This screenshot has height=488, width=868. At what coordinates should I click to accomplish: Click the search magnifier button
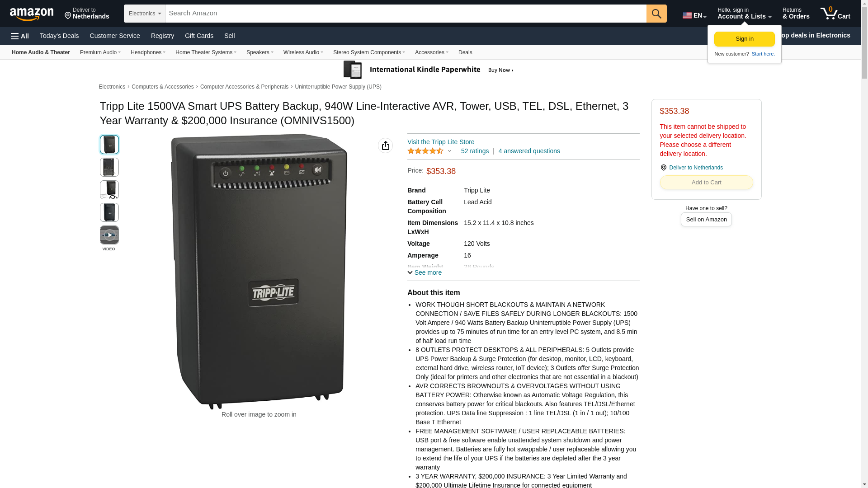point(656,14)
